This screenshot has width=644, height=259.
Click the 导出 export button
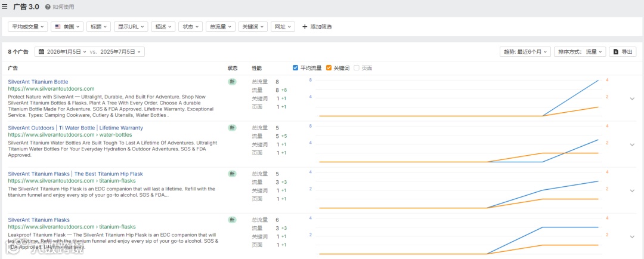coord(623,52)
